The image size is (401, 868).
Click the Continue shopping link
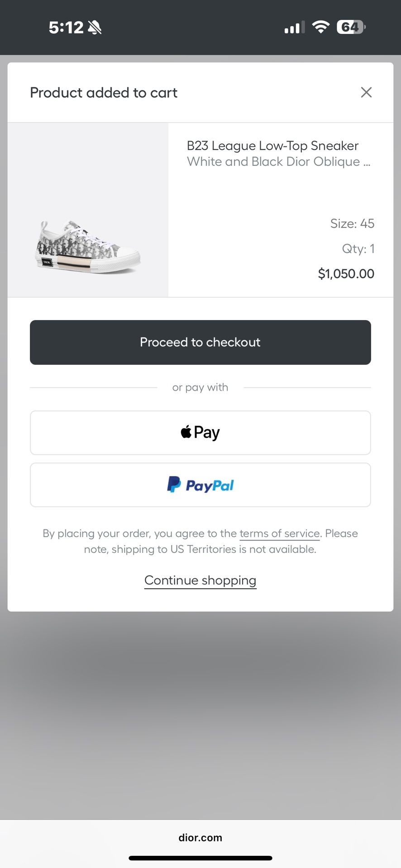click(x=200, y=580)
